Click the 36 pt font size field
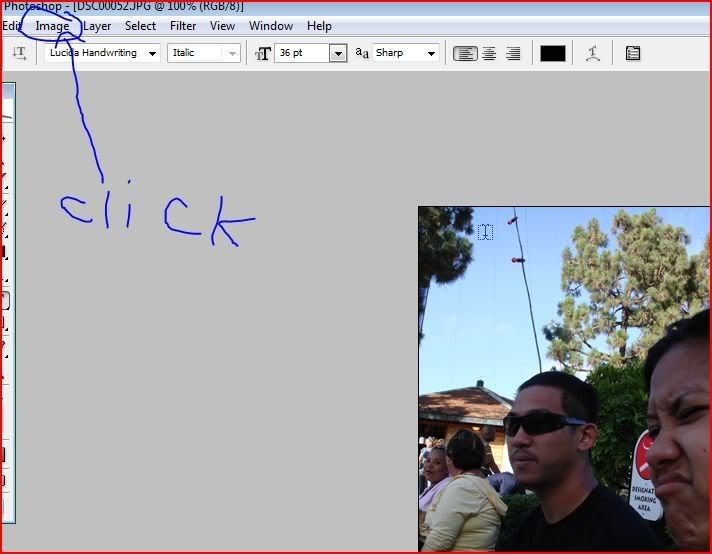The image size is (712, 554). point(302,53)
